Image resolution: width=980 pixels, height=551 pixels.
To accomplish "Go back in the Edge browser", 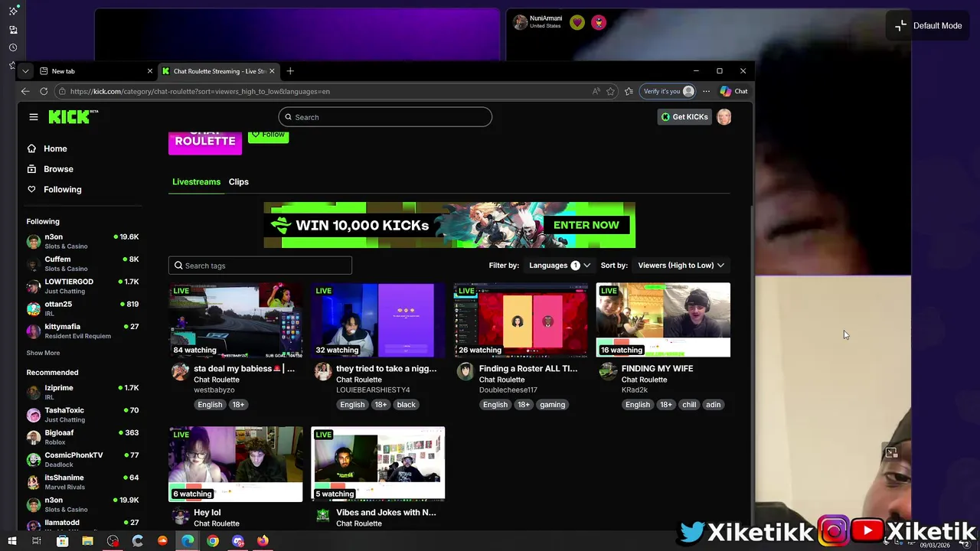I will tap(25, 91).
